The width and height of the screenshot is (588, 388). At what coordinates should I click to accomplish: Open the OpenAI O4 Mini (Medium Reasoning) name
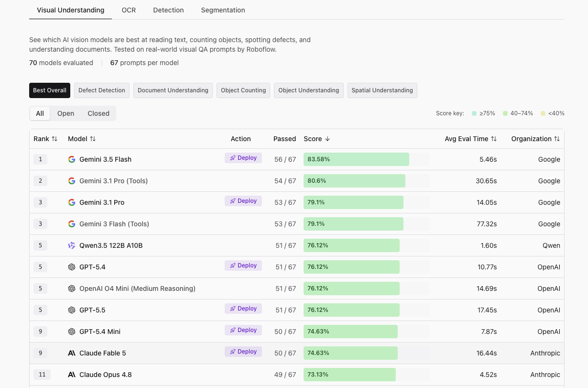137,288
